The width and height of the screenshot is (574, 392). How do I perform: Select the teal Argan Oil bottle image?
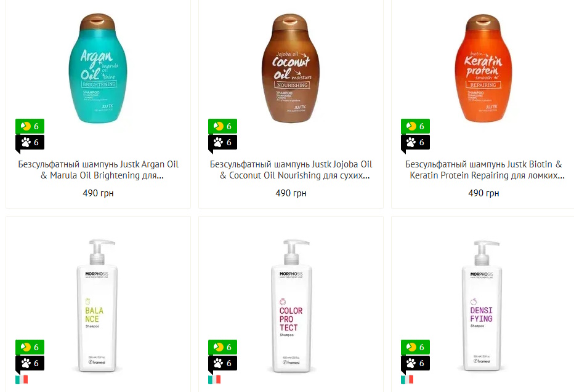(x=98, y=68)
